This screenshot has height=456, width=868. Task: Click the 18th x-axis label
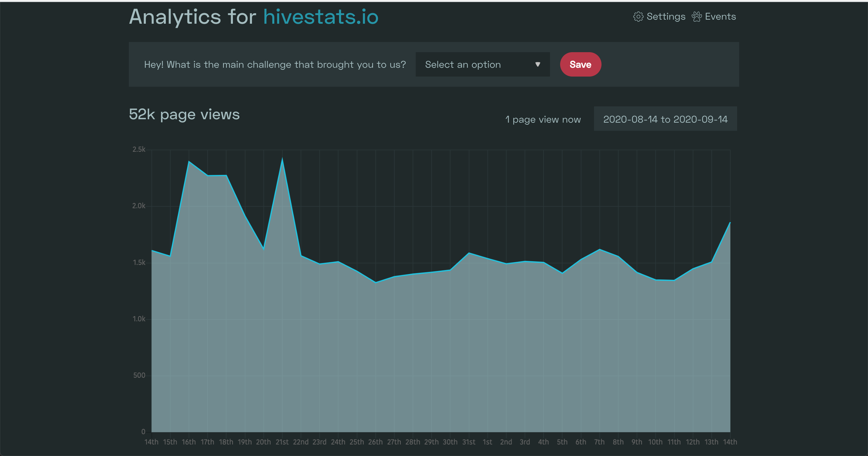tap(226, 442)
